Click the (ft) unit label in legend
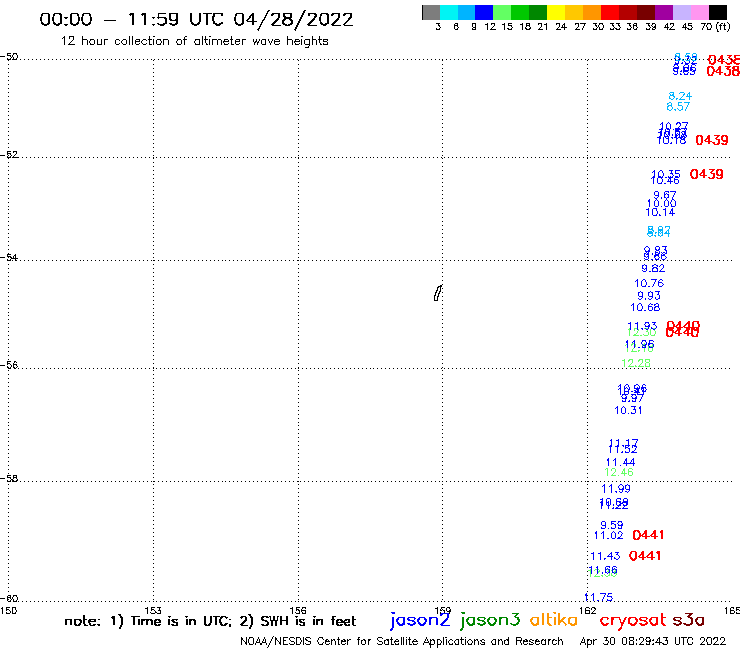This screenshot has height=650, width=740. click(722, 27)
